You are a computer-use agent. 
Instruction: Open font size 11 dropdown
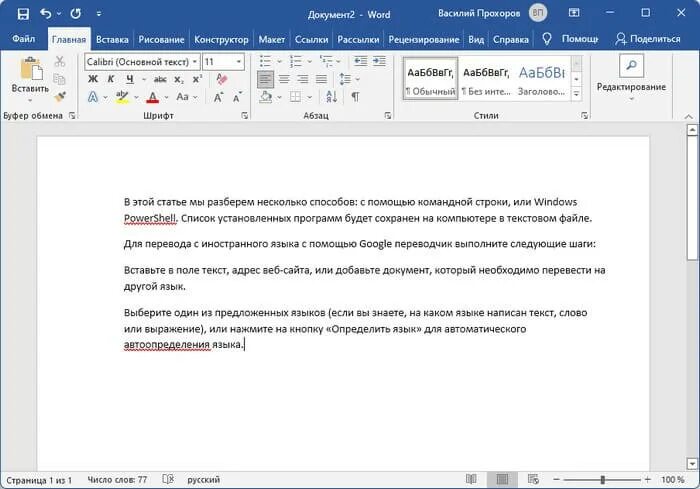pos(239,62)
